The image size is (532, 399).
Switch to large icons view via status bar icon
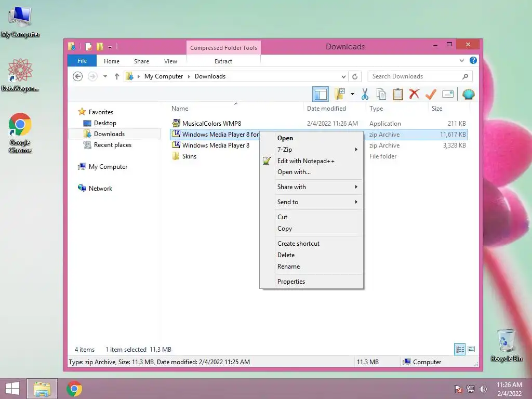[471, 349]
